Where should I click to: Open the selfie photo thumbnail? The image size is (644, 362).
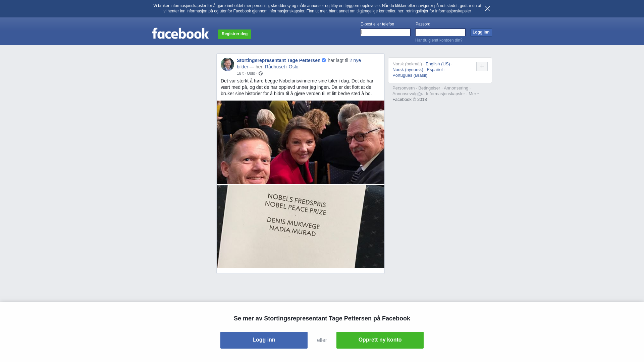click(301, 142)
